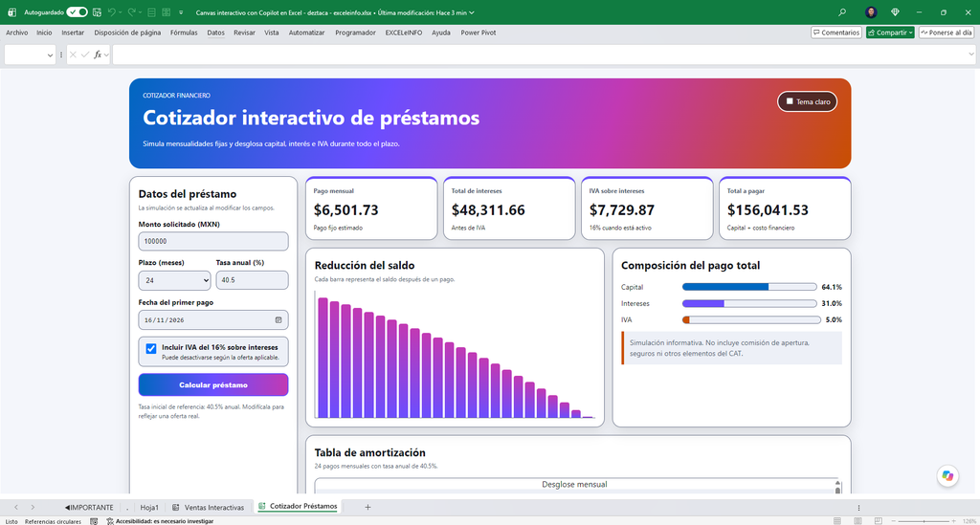Open the Fórmulas ribbon tab
This screenshot has width=980, height=525.
(184, 33)
